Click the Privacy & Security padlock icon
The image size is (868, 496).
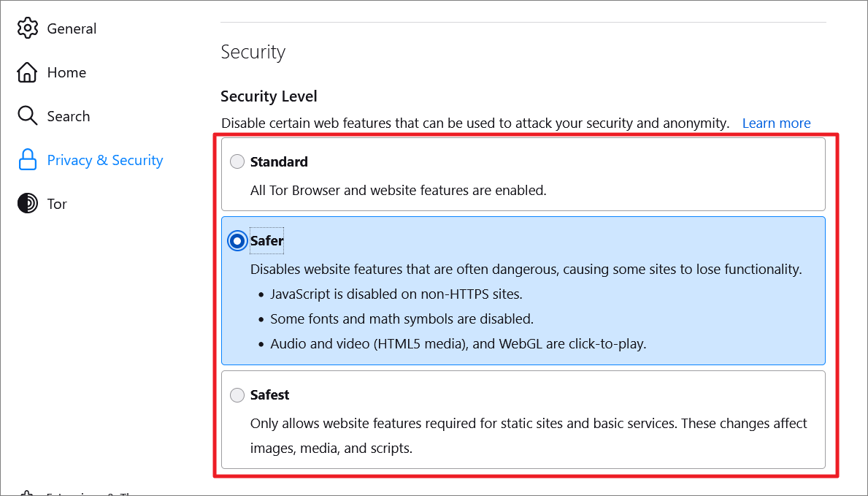coord(27,159)
